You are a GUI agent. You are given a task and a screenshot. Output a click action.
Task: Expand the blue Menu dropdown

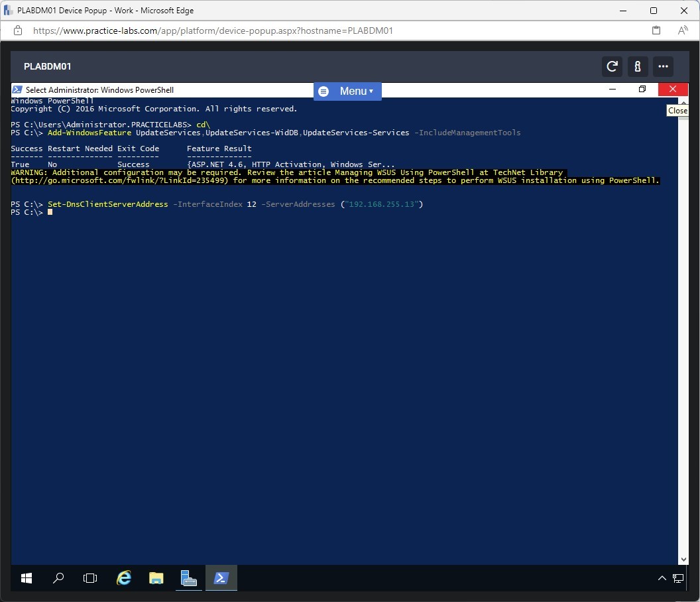[347, 91]
